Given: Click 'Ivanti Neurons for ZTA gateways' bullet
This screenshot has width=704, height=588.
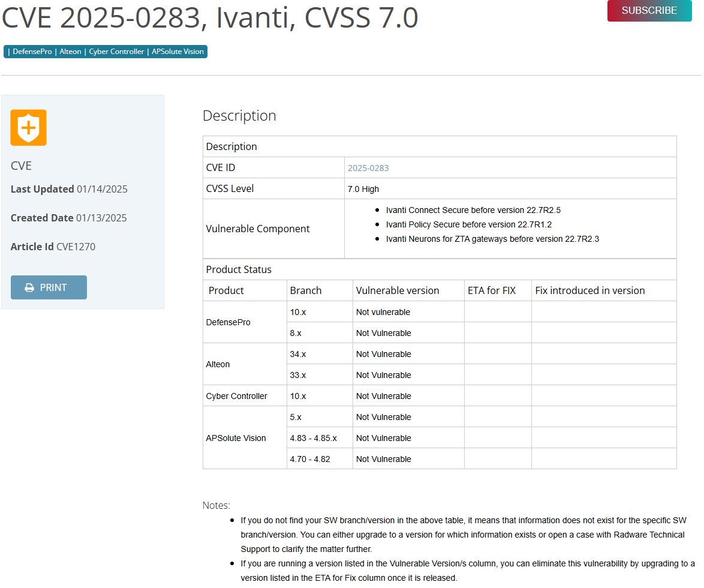Looking at the screenshot, I should pos(492,239).
